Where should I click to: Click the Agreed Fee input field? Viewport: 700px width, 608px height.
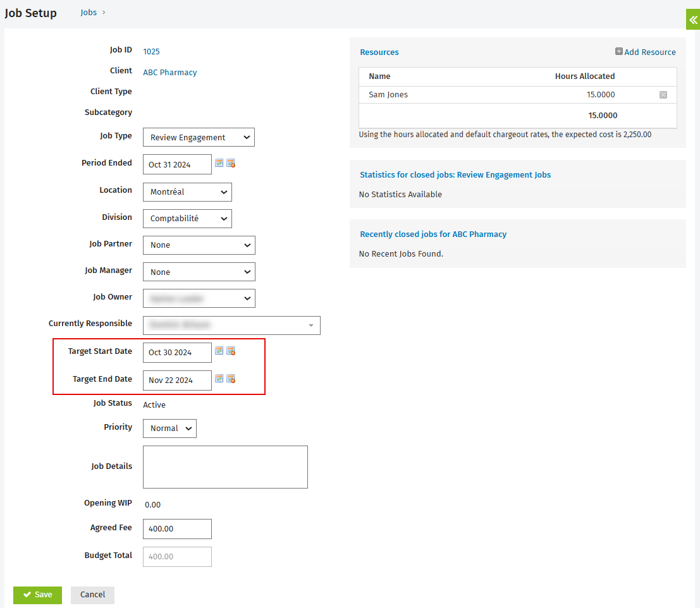(x=177, y=528)
